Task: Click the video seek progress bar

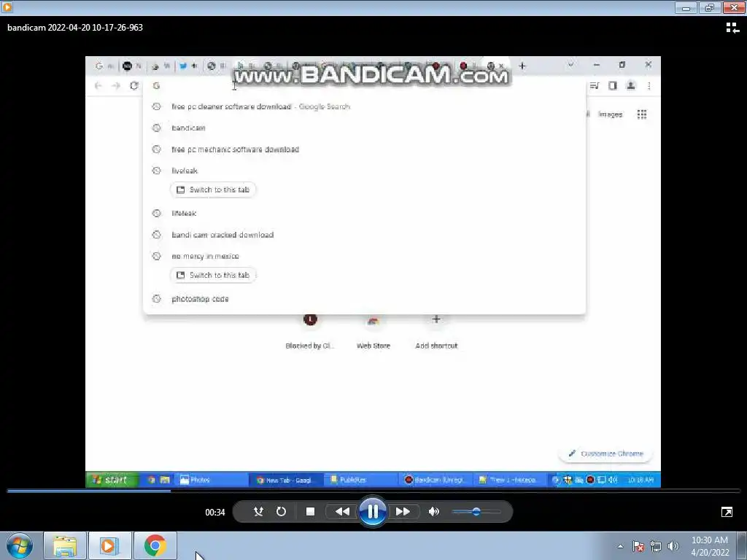Action: [x=373, y=491]
